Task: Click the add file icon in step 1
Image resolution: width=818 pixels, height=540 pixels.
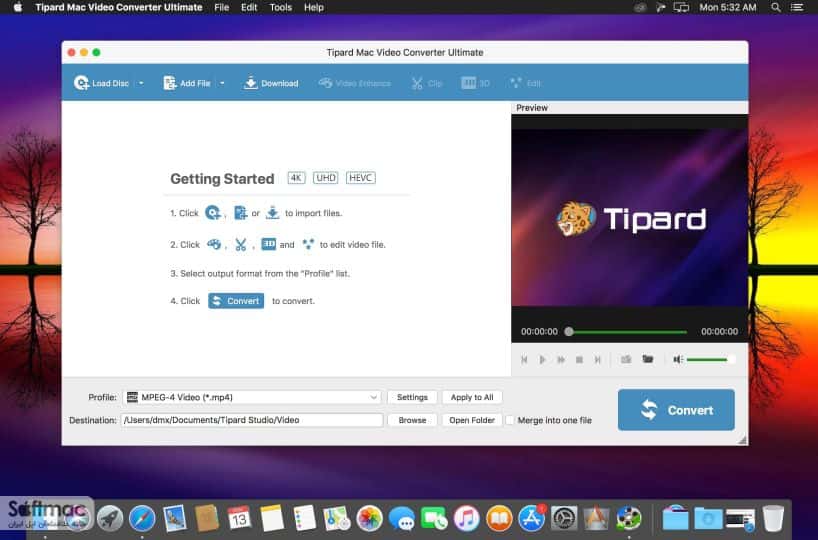Action: click(x=240, y=213)
